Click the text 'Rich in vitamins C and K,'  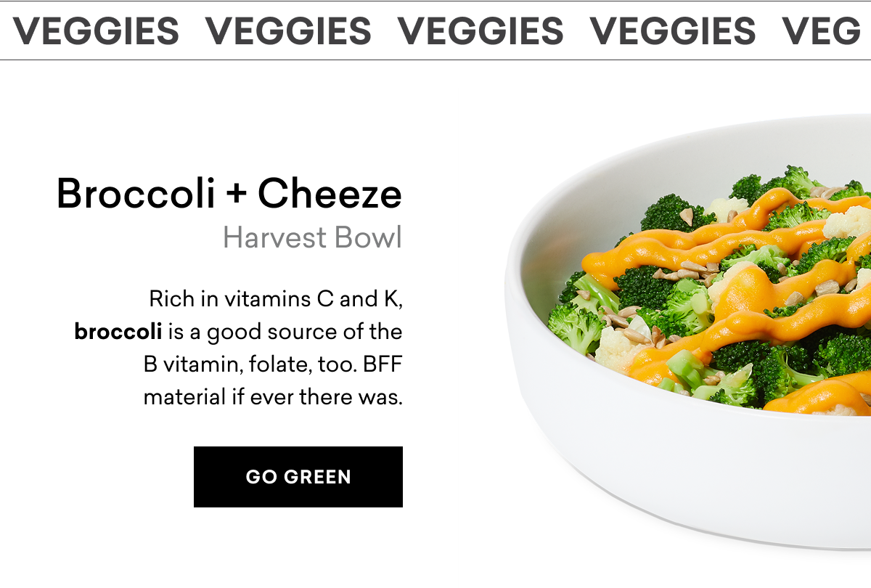pyautogui.click(x=276, y=298)
